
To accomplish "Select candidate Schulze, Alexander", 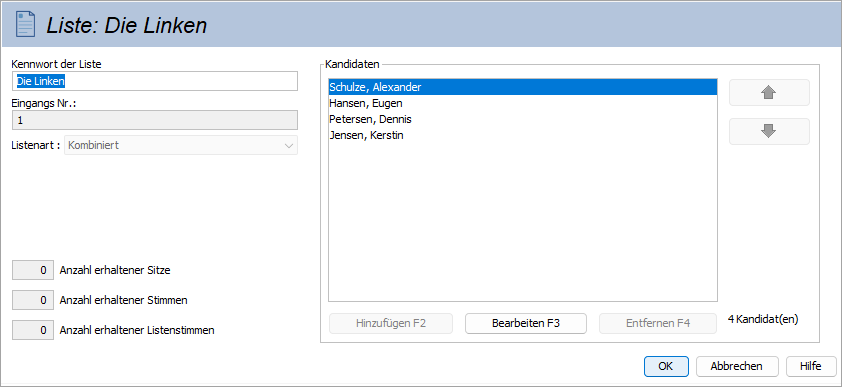I will pos(523,87).
